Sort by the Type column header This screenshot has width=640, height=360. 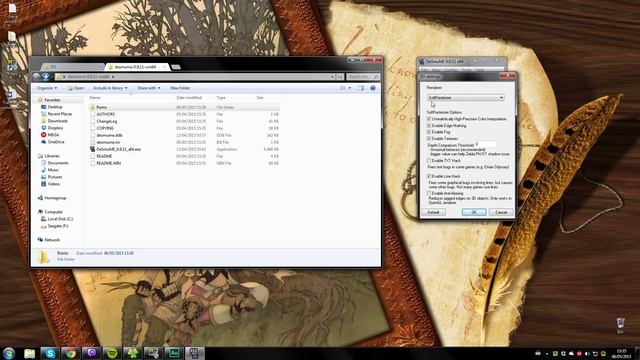pyautogui.click(x=221, y=98)
